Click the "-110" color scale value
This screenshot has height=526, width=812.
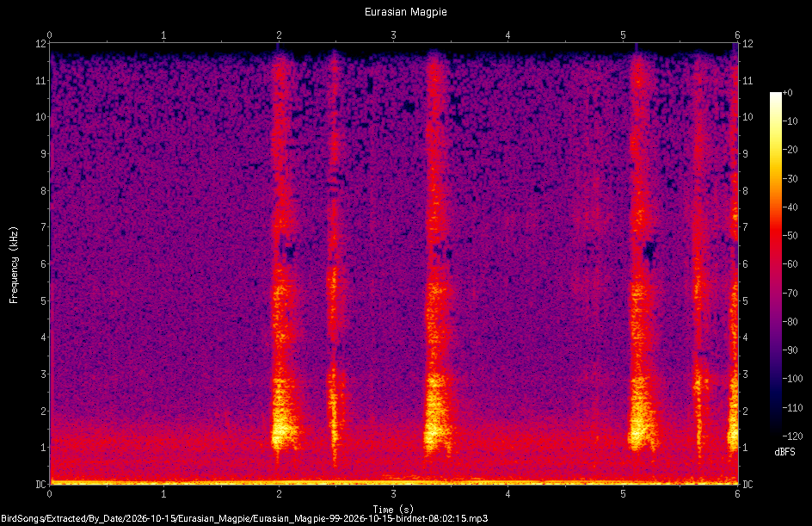pos(792,408)
